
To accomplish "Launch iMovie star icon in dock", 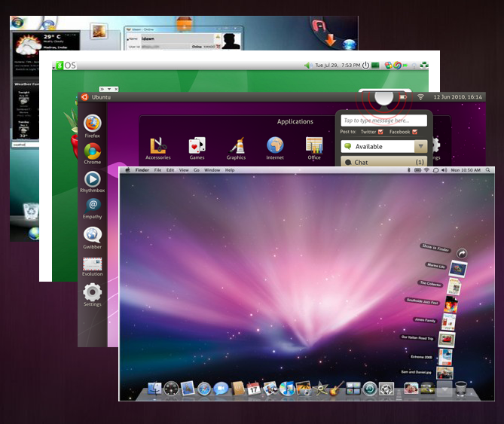I will point(320,389).
